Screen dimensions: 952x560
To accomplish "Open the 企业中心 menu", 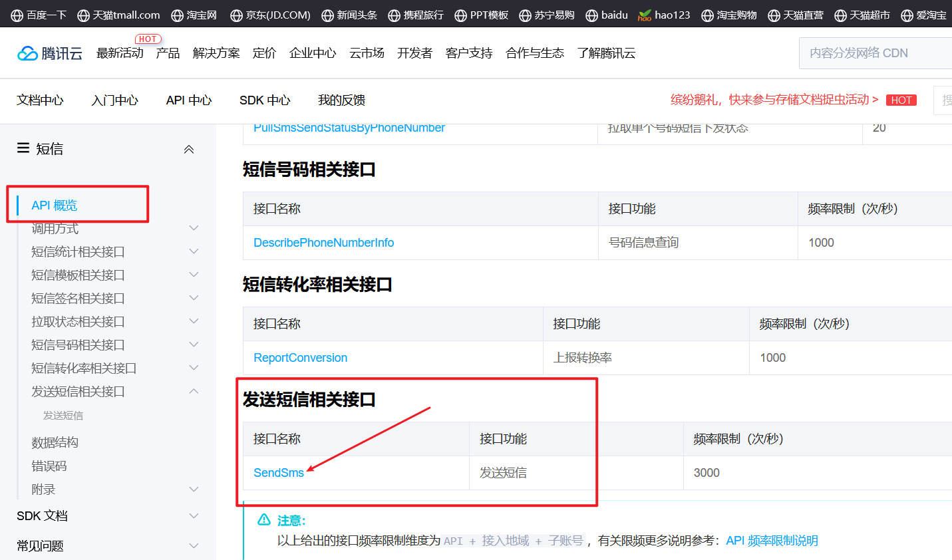I will pyautogui.click(x=313, y=53).
